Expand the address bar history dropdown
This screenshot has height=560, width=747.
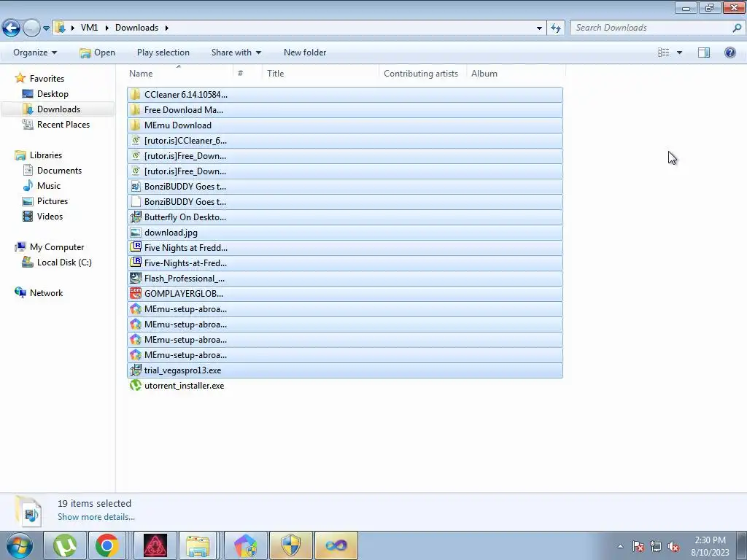click(539, 28)
